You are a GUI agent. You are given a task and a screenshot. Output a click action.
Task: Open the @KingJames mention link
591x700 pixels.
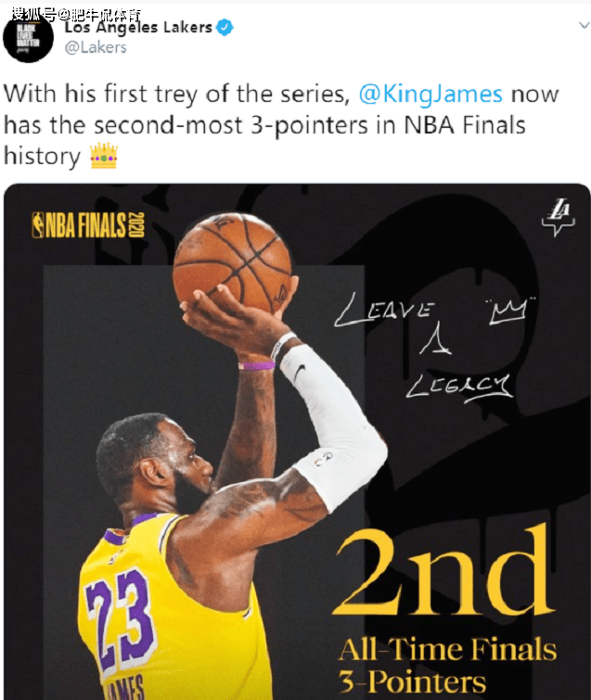pyautogui.click(x=430, y=95)
